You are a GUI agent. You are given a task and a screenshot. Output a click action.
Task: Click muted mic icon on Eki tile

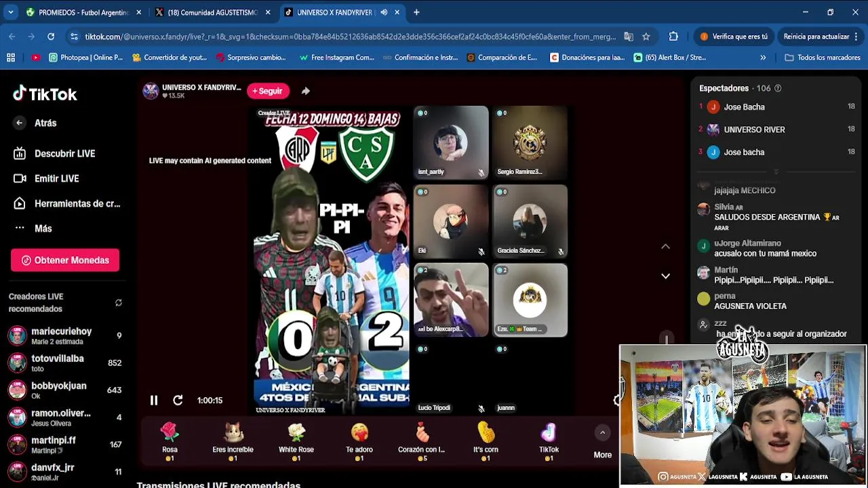481,251
